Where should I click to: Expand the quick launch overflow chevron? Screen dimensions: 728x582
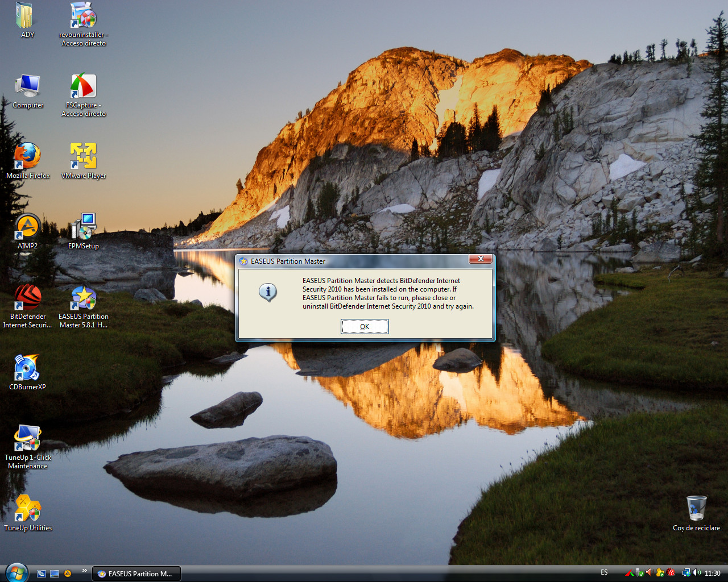point(85,571)
